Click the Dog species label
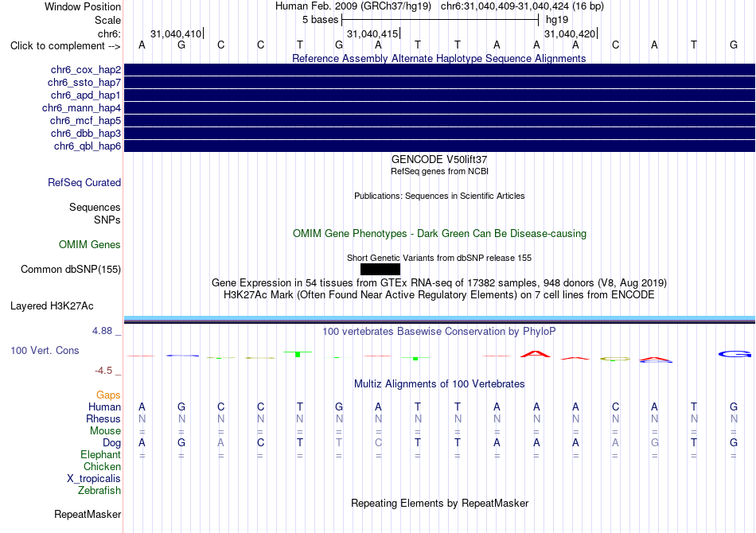 pyautogui.click(x=111, y=443)
